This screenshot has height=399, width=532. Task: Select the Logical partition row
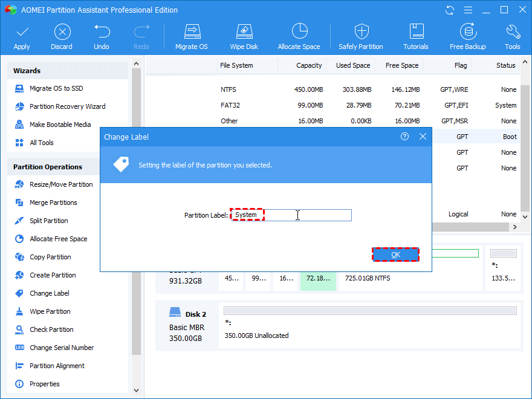coord(476,214)
